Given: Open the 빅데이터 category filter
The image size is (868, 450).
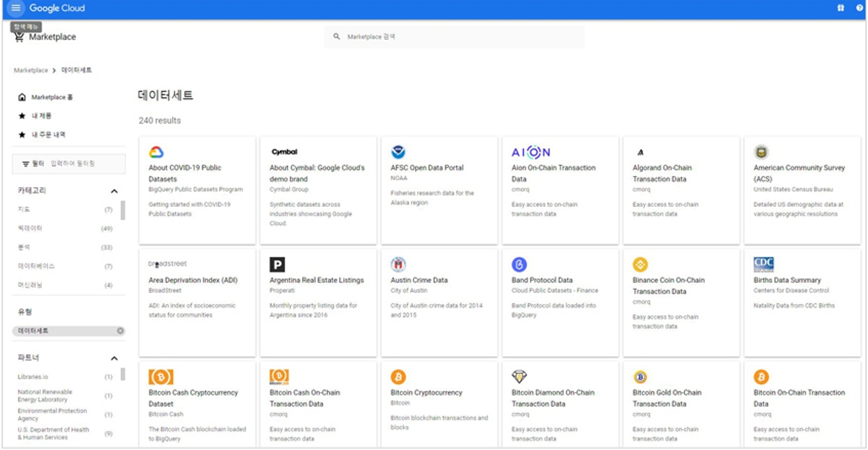Looking at the screenshot, I should coord(30,229).
